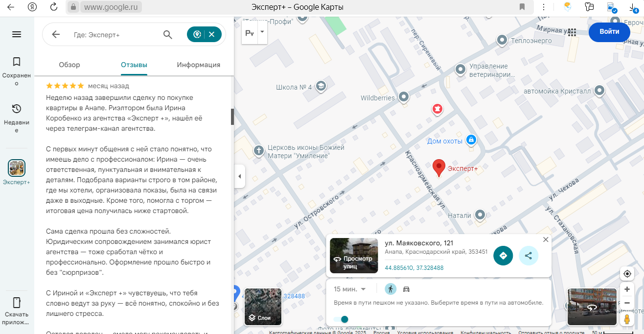This screenshot has width=644, height=334.
Task: Select the Wildberries map marker
Action: 404,97
